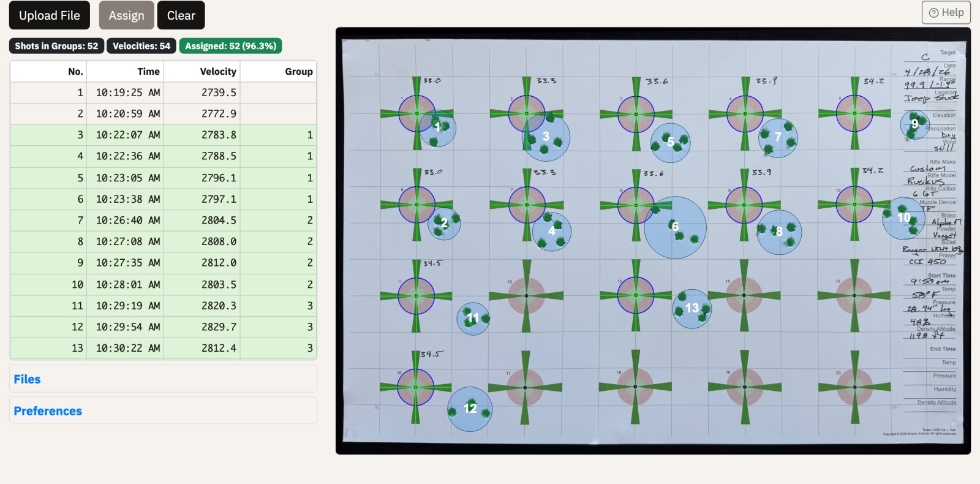Select the velocity cell 2739.5

point(202,93)
